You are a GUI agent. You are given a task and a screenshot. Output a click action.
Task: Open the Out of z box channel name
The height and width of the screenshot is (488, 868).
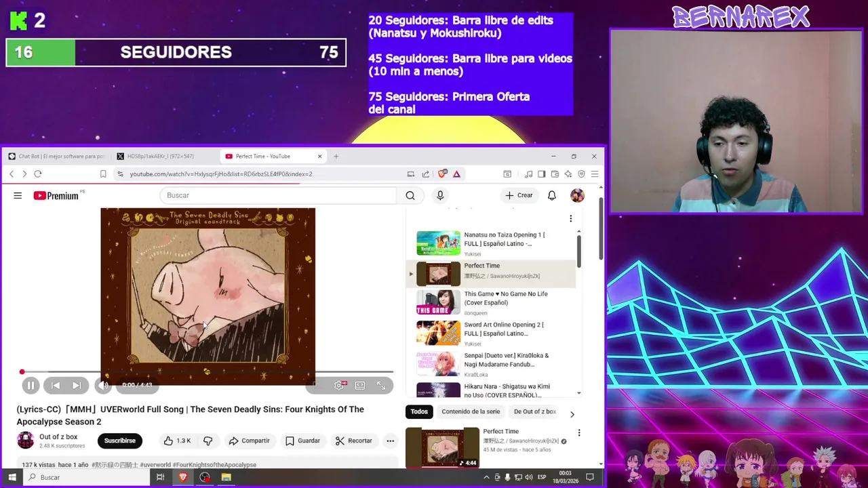[x=58, y=437]
